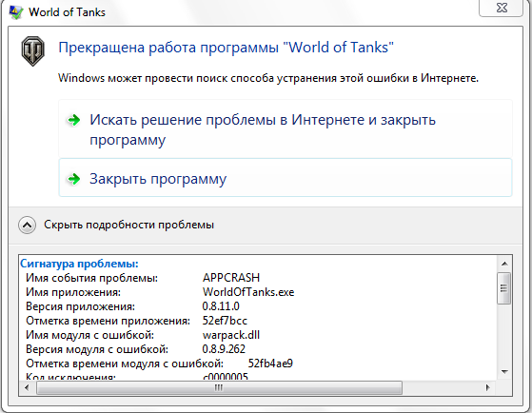Click the World of Tanks shield icon
532x413 pixels.
point(33,51)
